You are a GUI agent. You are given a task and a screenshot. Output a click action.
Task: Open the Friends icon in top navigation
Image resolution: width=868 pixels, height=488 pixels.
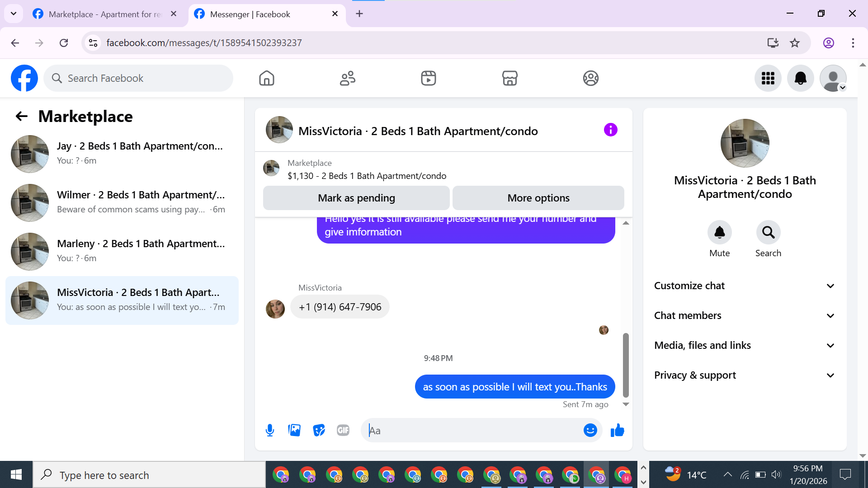[x=348, y=78]
